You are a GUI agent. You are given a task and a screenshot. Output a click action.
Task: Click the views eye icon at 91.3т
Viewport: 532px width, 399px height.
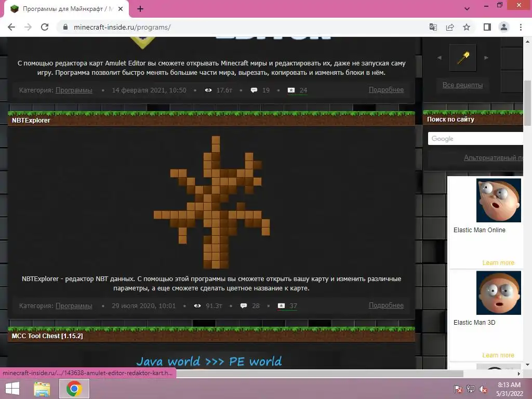click(x=197, y=305)
